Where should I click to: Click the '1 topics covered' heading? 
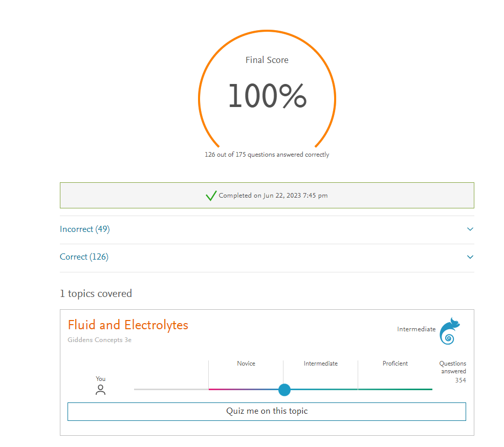pos(96,294)
